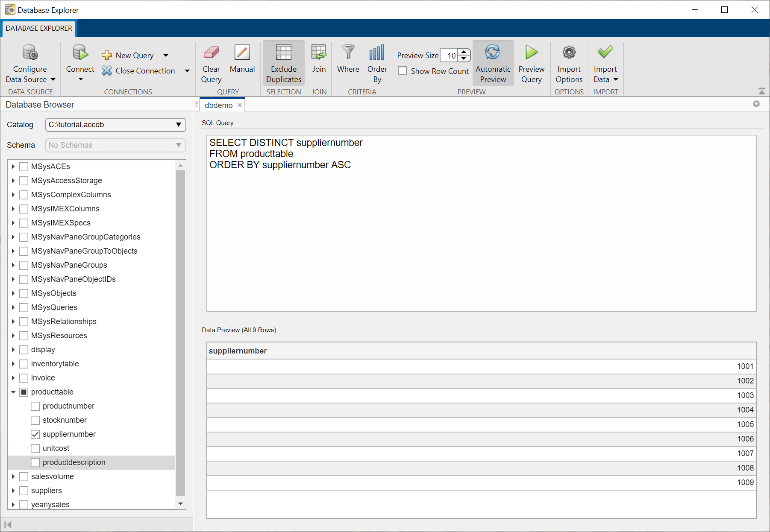Check the unitcost column
This screenshot has width=770, height=532.
(x=35, y=448)
